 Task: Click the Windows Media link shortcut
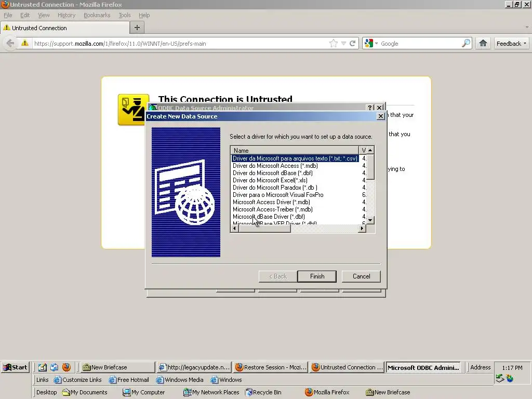[x=180, y=380]
